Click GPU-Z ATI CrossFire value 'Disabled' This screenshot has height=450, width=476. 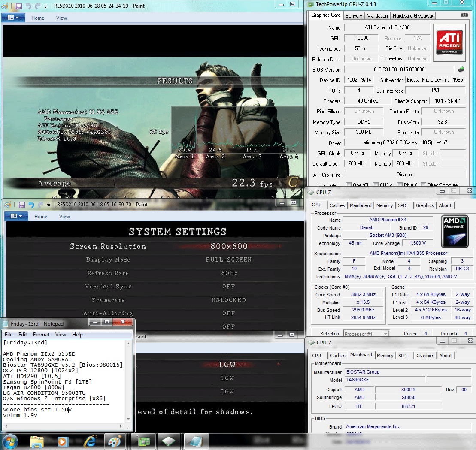coord(405,175)
